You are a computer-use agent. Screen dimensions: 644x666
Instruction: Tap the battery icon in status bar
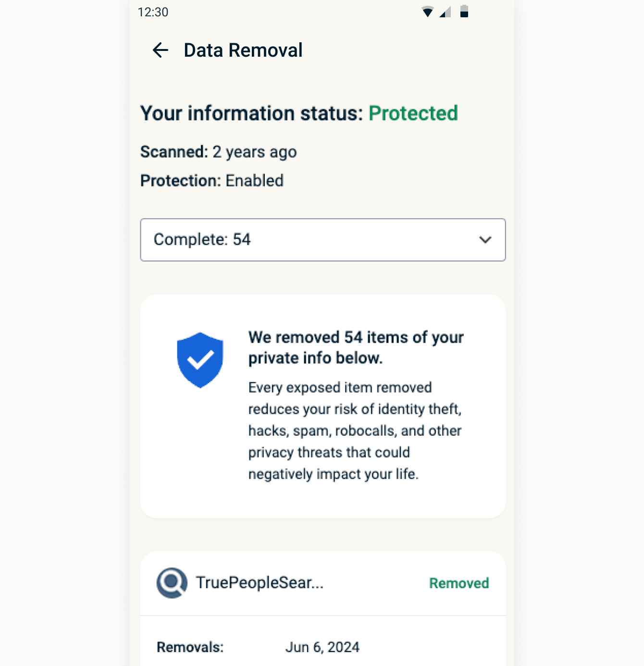(464, 12)
